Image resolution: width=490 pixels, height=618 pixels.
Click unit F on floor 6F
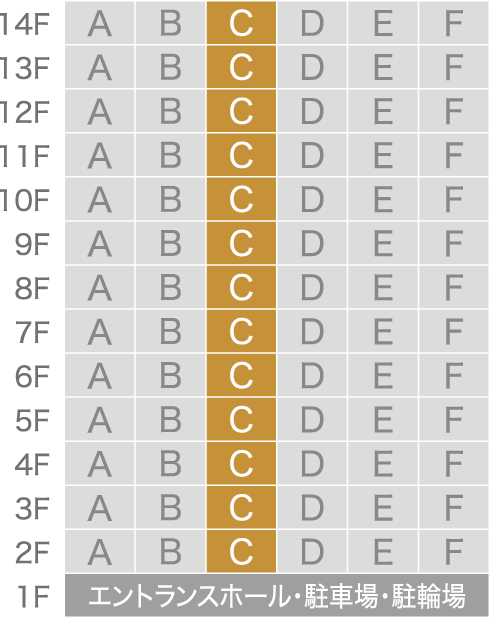(x=454, y=376)
